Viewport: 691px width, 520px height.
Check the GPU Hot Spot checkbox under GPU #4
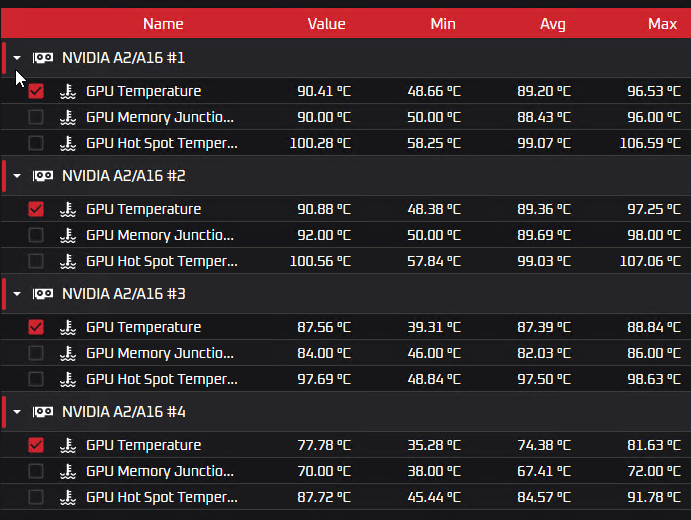tap(36, 497)
